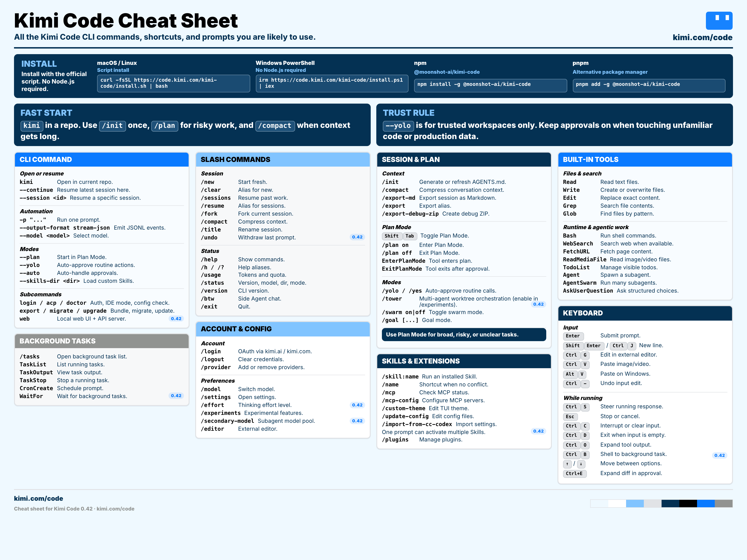Viewport: 747px width, 560px height.
Task: Select the KEYBOARD panel header
Action: (x=645, y=313)
